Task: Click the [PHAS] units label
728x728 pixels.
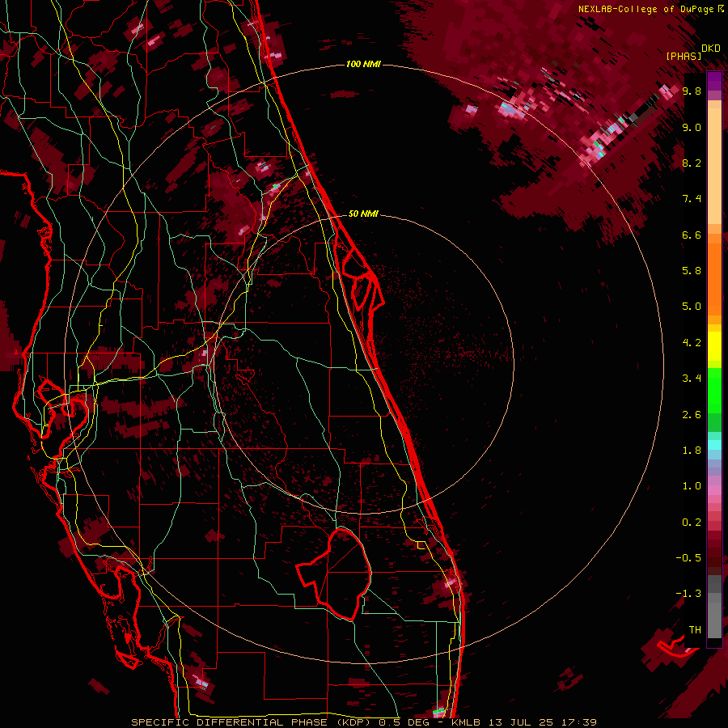Action: [684, 56]
